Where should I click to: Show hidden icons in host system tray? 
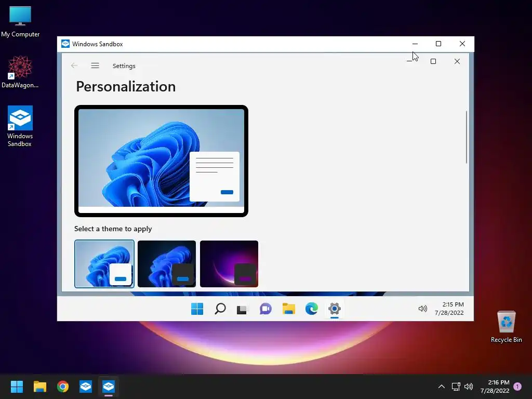442,387
